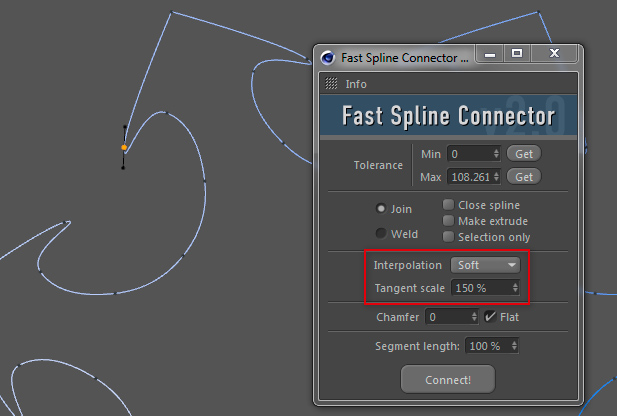Click the Chamfer stepper arrows

(x=474, y=317)
